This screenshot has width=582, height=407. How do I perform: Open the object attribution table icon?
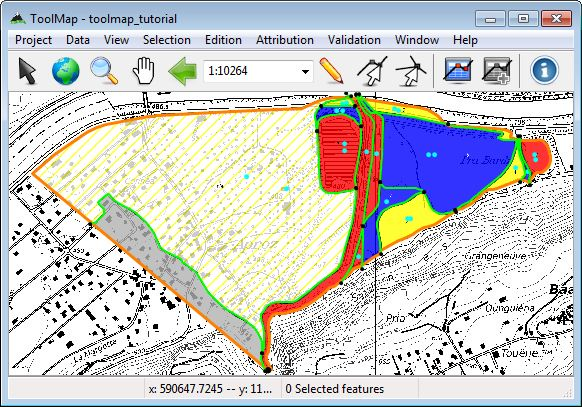click(458, 70)
